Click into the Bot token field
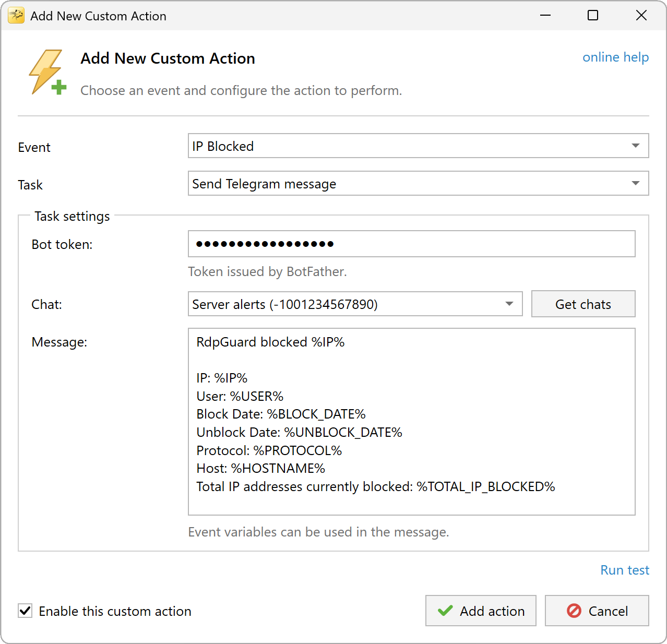This screenshot has height=644, width=667. click(x=411, y=244)
